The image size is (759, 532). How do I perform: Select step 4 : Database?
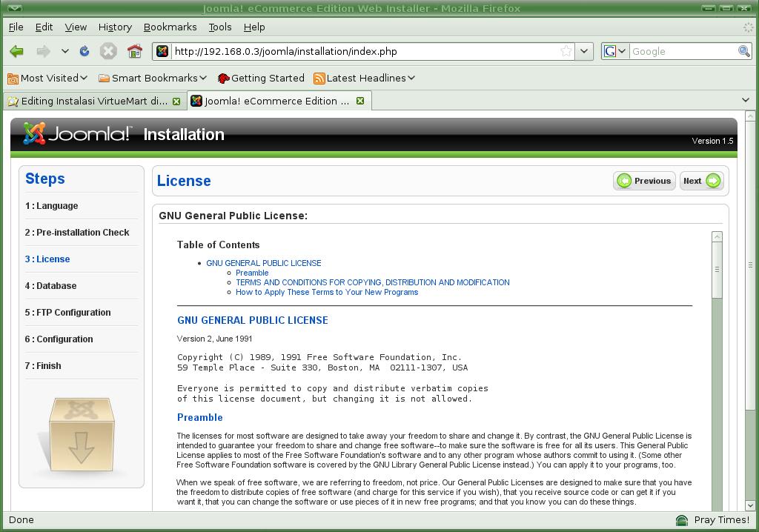tap(50, 285)
